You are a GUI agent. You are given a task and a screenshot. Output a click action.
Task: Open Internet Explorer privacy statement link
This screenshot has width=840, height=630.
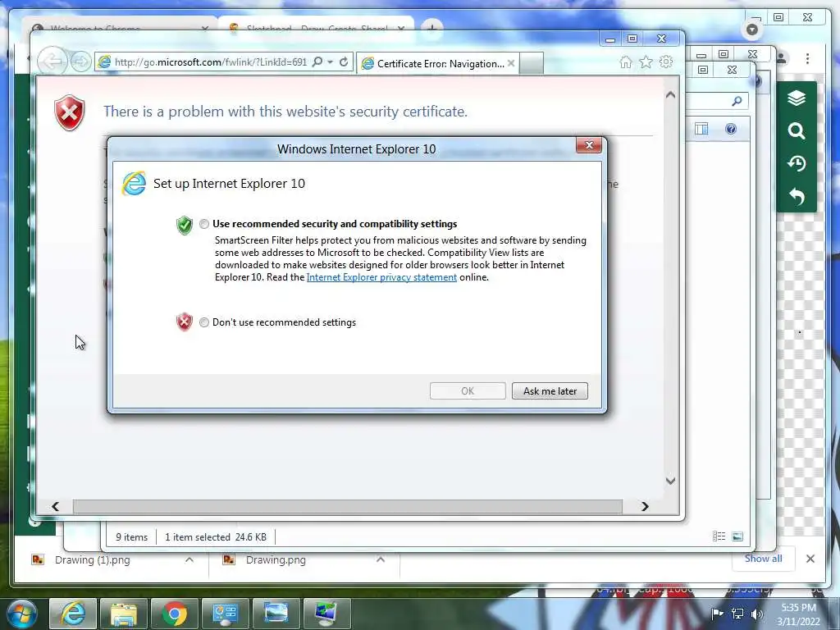[381, 277]
